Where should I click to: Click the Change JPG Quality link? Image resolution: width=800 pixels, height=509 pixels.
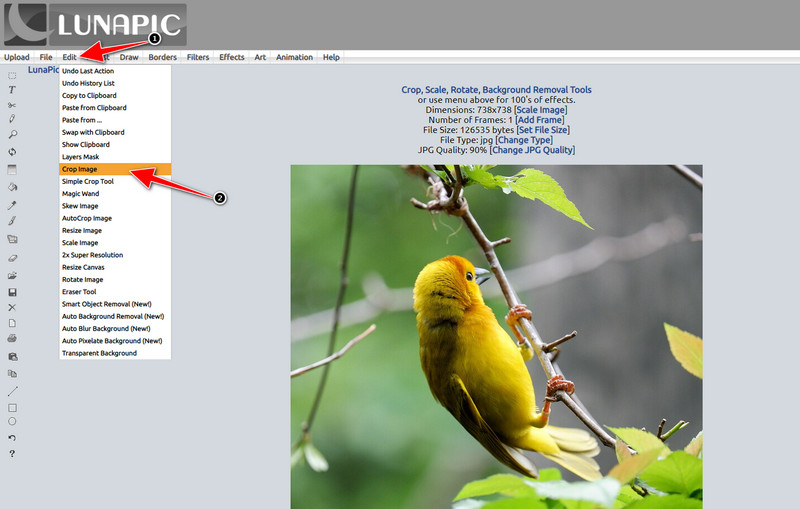pos(532,150)
